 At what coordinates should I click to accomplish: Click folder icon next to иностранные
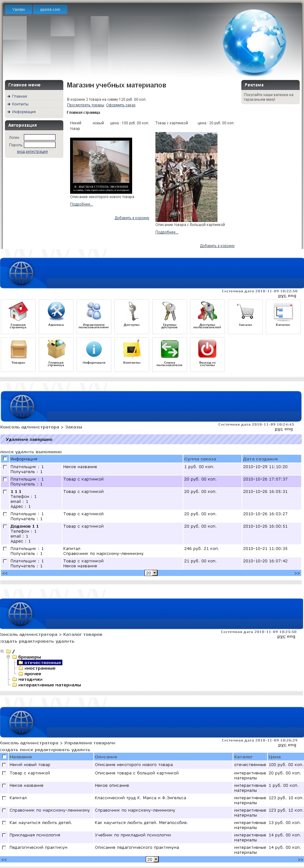point(21,668)
